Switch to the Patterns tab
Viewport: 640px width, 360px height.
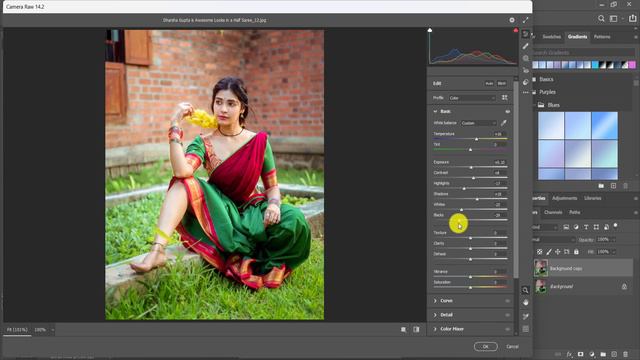tap(602, 37)
